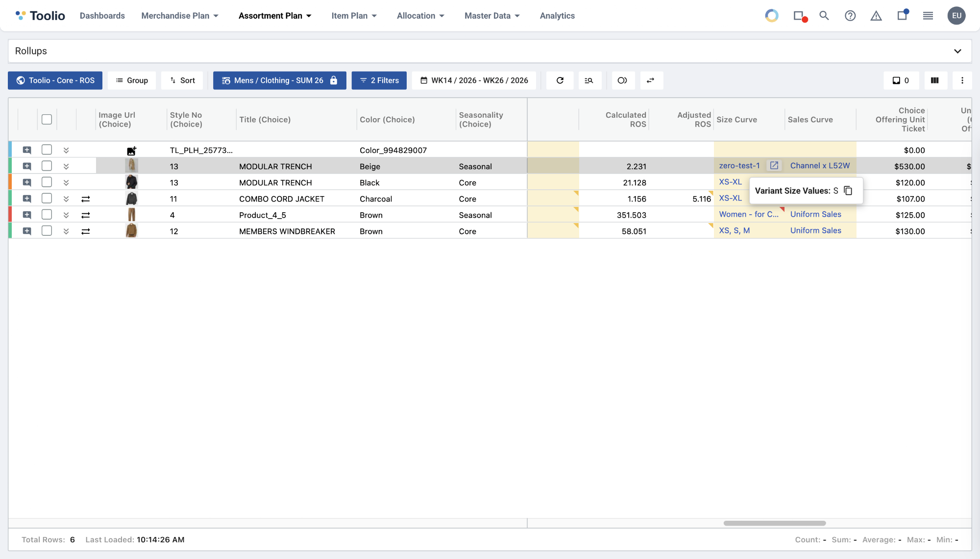
Task: Copy Variant Size Values to clipboard
Action: 848,191
